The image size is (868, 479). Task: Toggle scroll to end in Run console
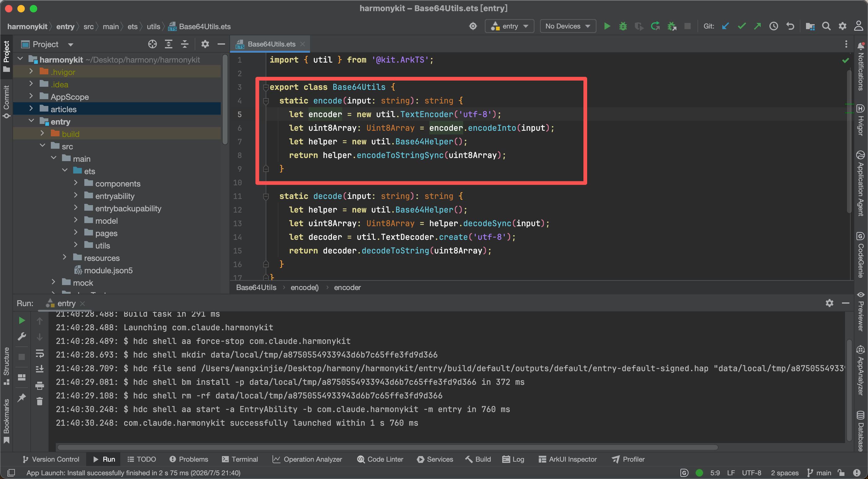click(40, 369)
